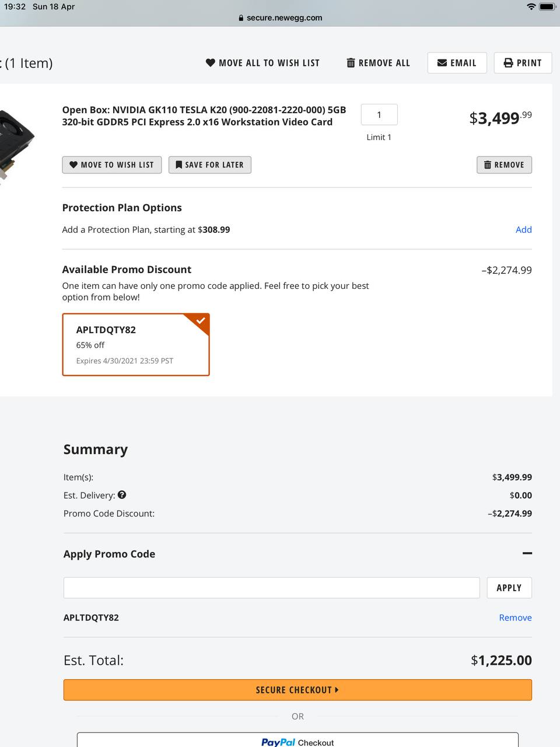Click the envelope icon on the Email button

click(x=442, y=62)
